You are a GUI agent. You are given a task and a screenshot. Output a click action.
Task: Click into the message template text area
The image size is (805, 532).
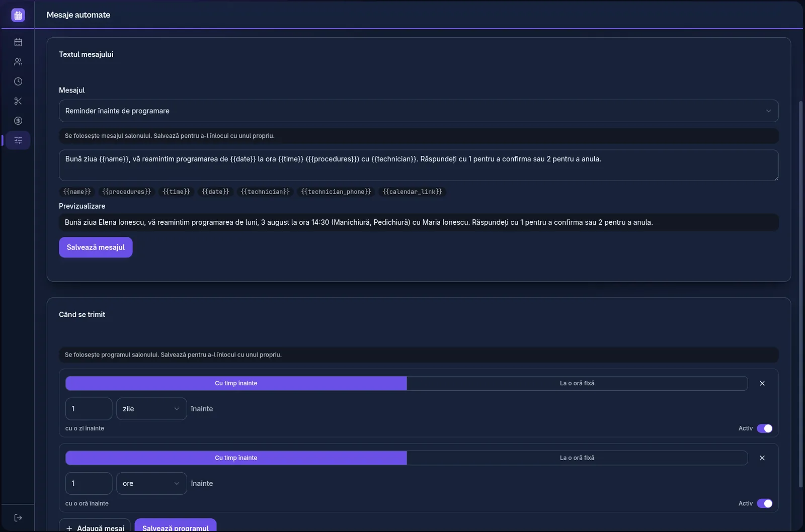pyautogui.click(x=419, y=165)
